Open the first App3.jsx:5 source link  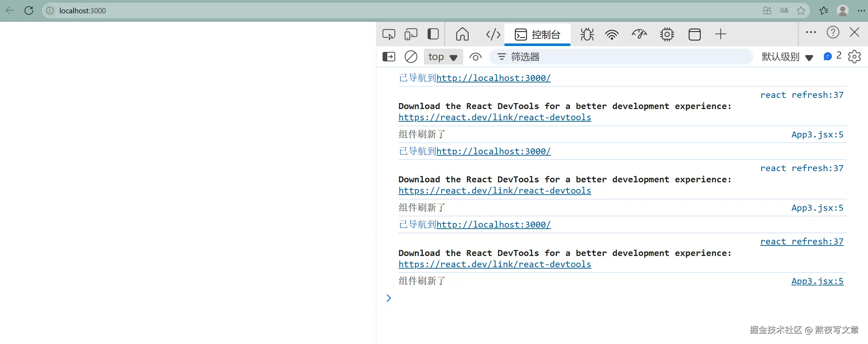pyautogui.click(x=817, y=135)
